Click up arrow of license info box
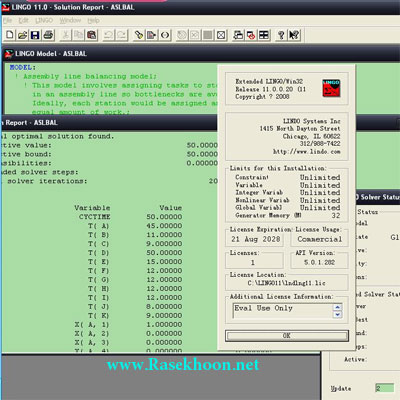This screenshot has width=400, height=400. tap(337, 307)
